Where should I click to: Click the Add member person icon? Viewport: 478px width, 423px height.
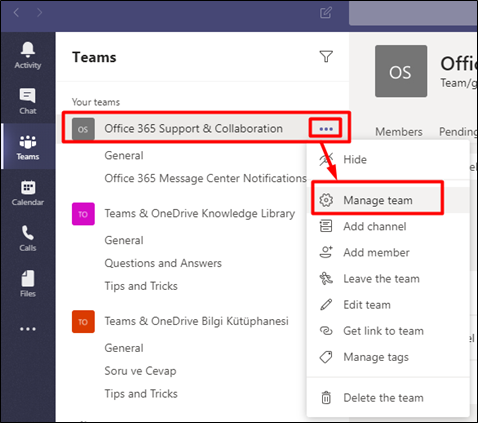point(326,252)
